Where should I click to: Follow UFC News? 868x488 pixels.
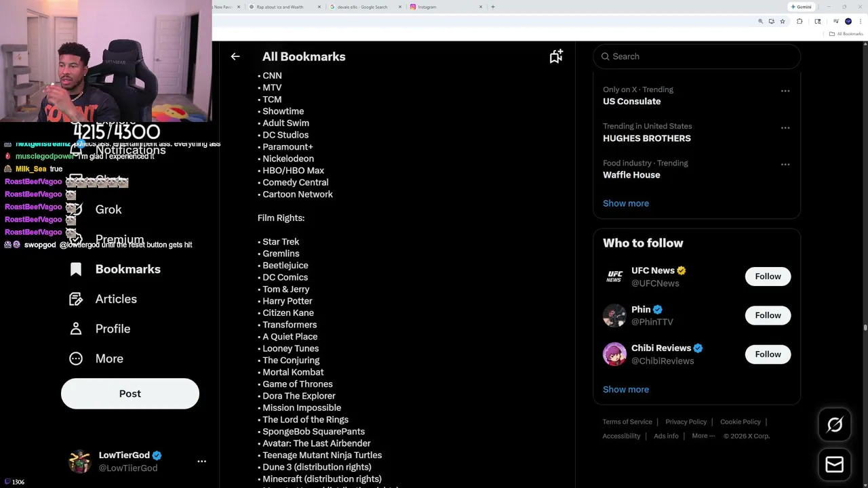(768, 276)
